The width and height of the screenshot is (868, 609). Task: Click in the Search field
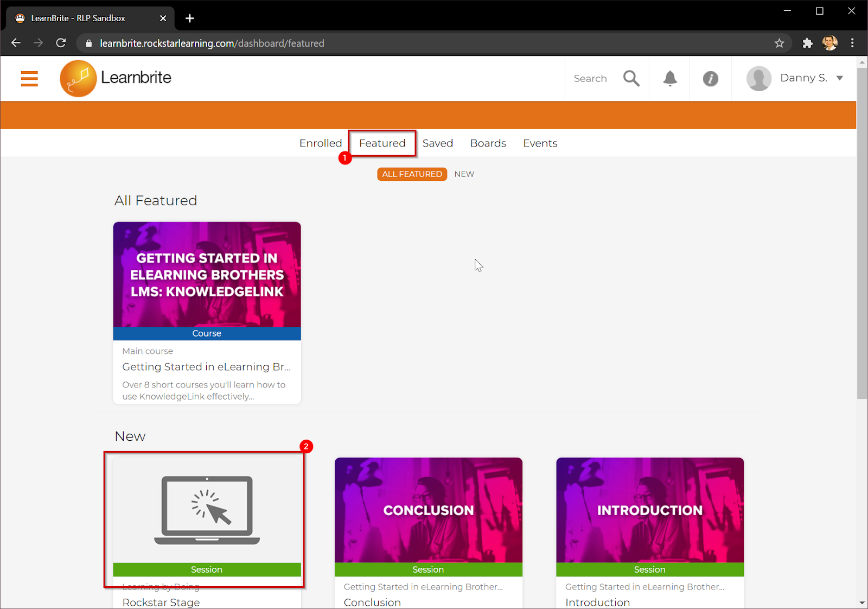click(590, 79)
